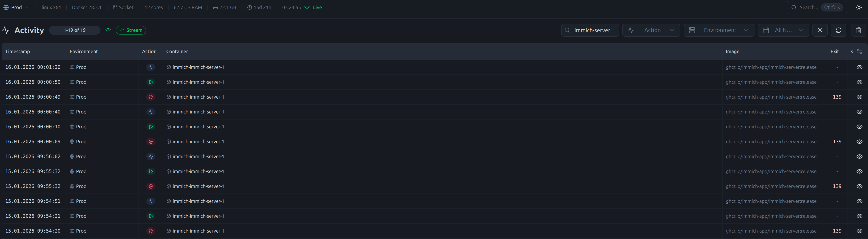The image size is (868, 239).
Task: Toggle the Stream live updates button
Action: click(131, 30)
